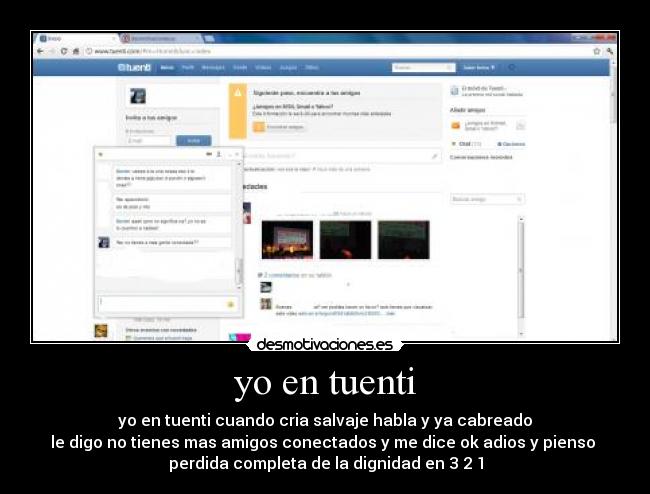Click the yellow warning triangle icon
The image size is (650, 494).
point(238,93)
